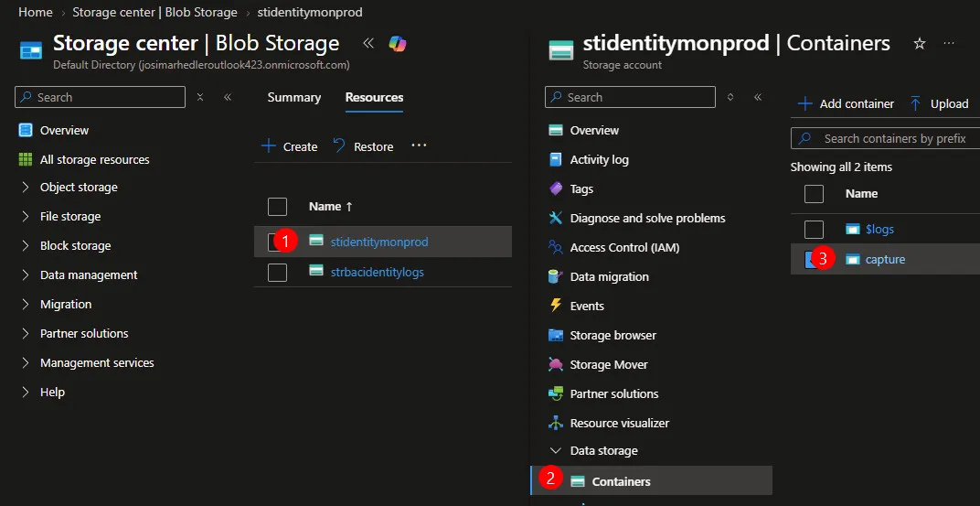980x506 pixels.
Task: Click the Storage center header icon
Action: pos(31,50)
